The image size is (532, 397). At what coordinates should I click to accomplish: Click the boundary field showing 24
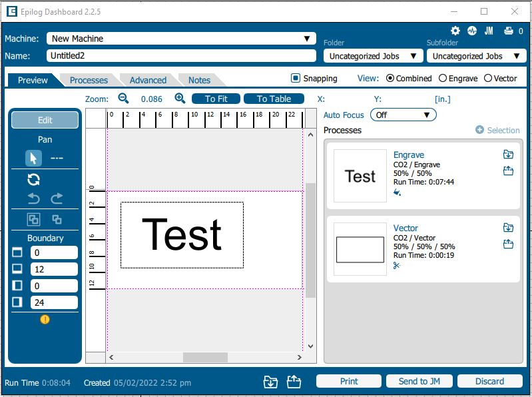(54, 302)
